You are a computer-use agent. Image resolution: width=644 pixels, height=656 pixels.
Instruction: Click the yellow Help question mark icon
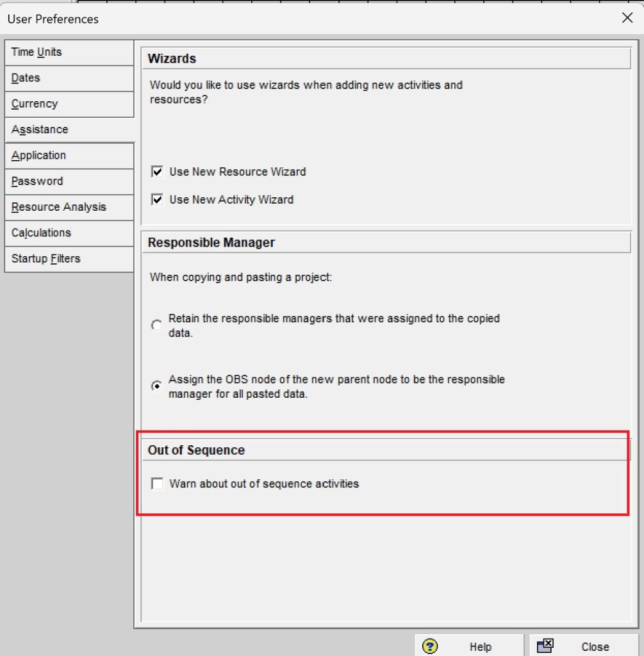click(x=430, y=646)
